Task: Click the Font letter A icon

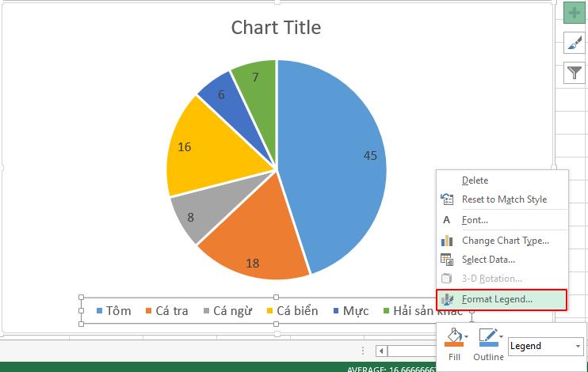Action: tap(446, 220)
